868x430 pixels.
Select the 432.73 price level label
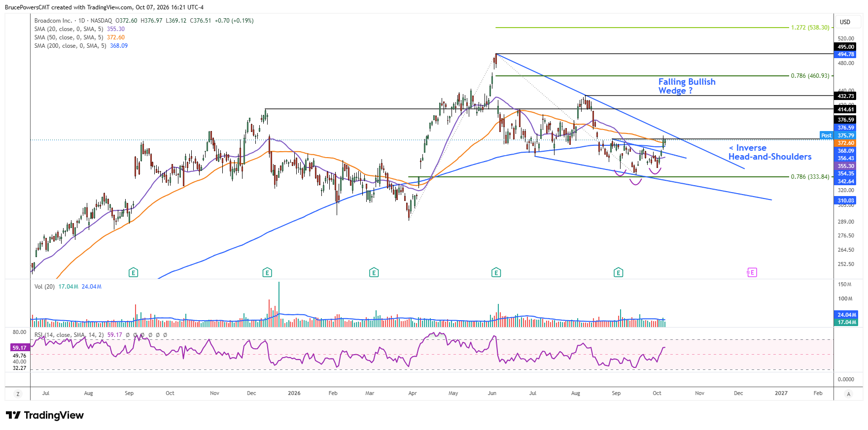tap(846, 96)
